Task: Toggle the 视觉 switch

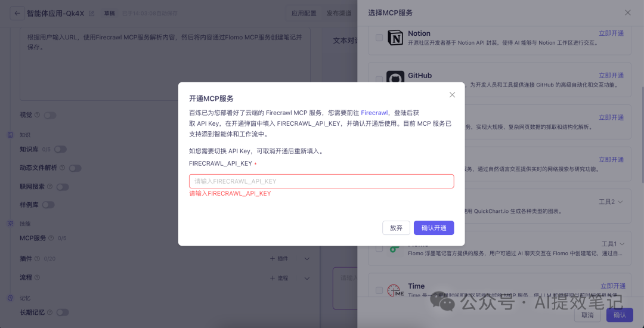Action: pyautogui.click(x=50, y=115)
